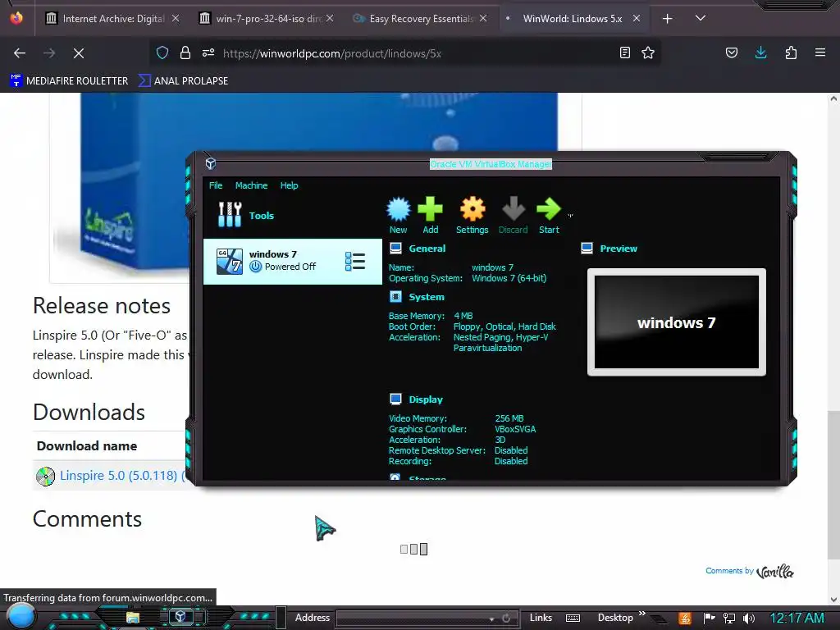Close the Internet Archive tab
Viewport: 840px width, 630px height.
(x=176, y=18)
